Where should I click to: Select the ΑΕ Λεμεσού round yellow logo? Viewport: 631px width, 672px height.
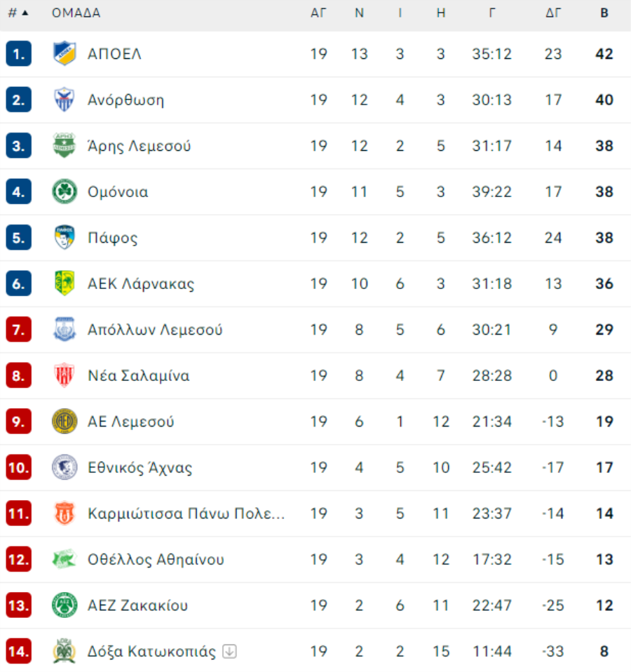pyautogui.click(x=65, y=421)
